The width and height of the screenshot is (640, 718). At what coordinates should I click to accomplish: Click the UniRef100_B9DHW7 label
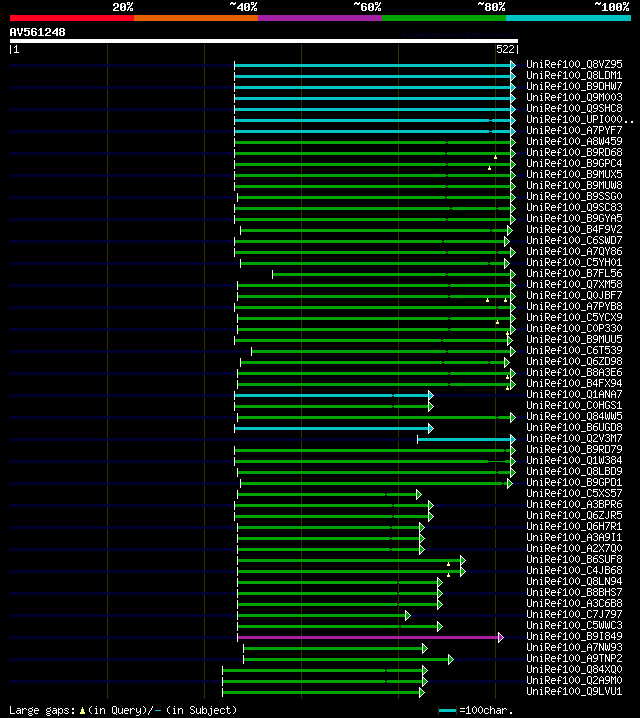point(574,86)
